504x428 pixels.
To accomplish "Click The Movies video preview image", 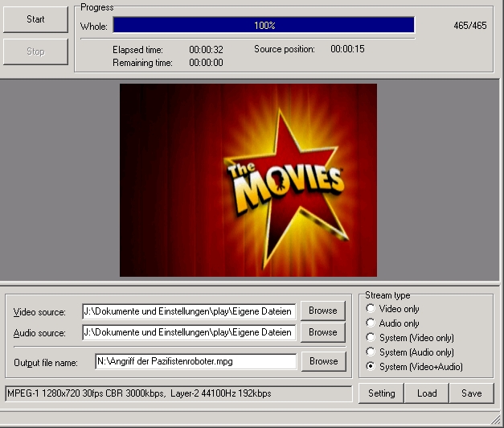I will [248, 180].
